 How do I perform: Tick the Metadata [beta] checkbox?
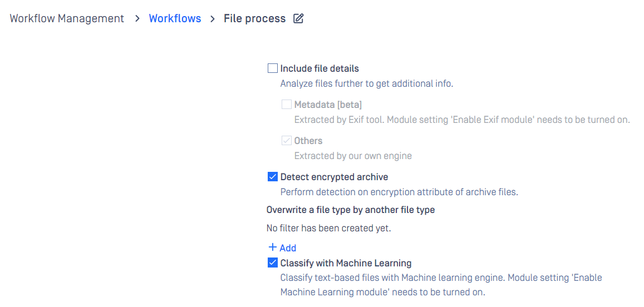(x=286, y=104)
